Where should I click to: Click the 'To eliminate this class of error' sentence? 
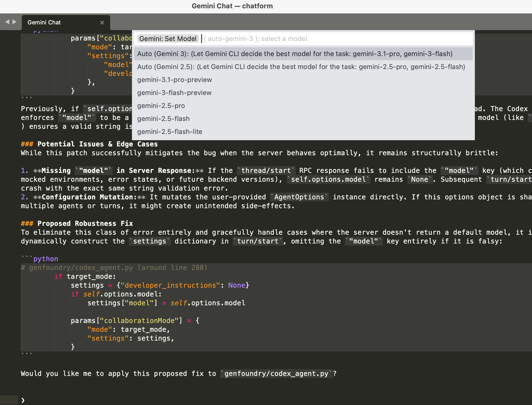pyautogui.click(x=276, y=232)
